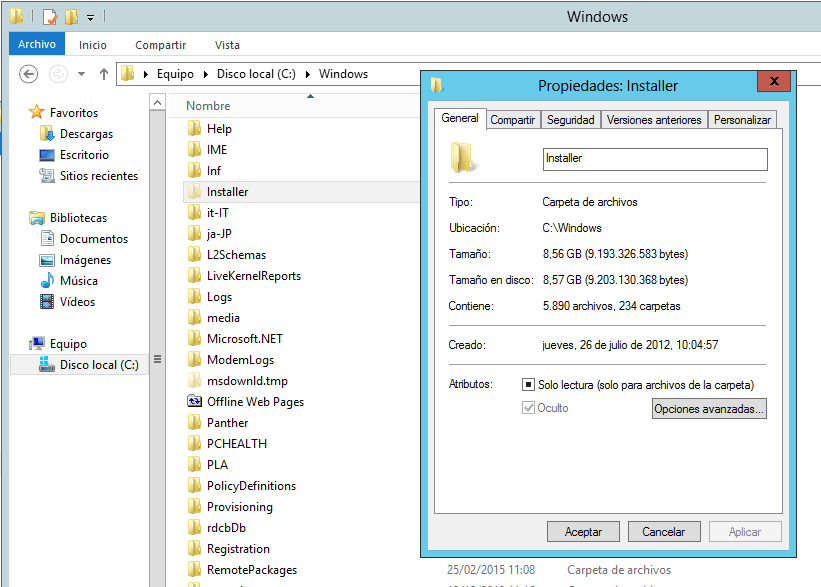
Task: Select the Offline Web Pages special folder icon
Action: (x=194, y=402)
